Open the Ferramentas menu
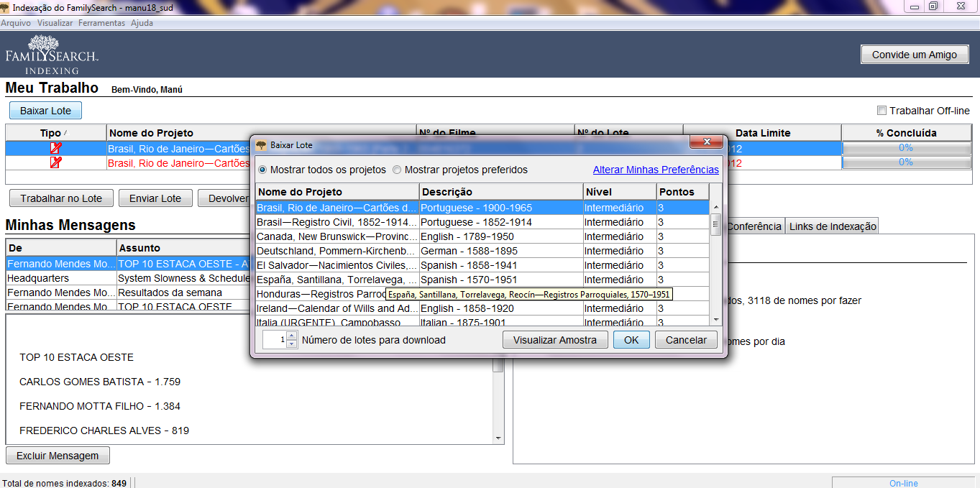Image resolution: width=980 pixels, height=488 pixels. pyautogui.click(x=102, y=23)
